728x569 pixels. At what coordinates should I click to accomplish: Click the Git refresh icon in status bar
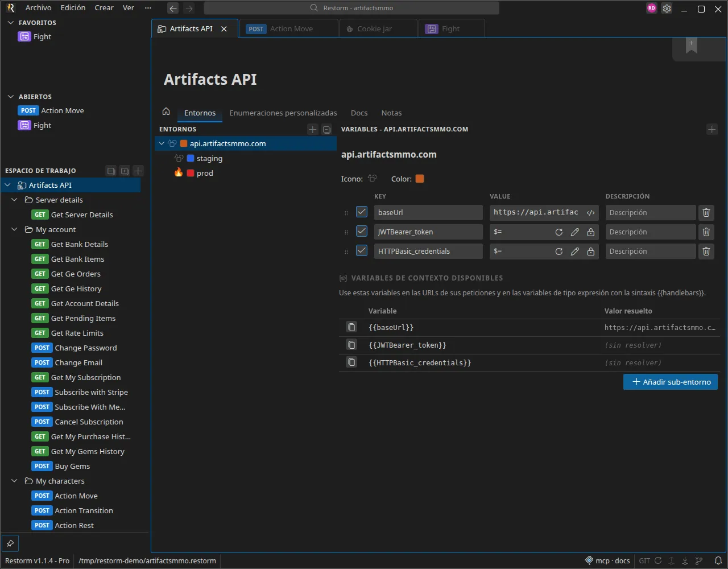coord(658,560)
